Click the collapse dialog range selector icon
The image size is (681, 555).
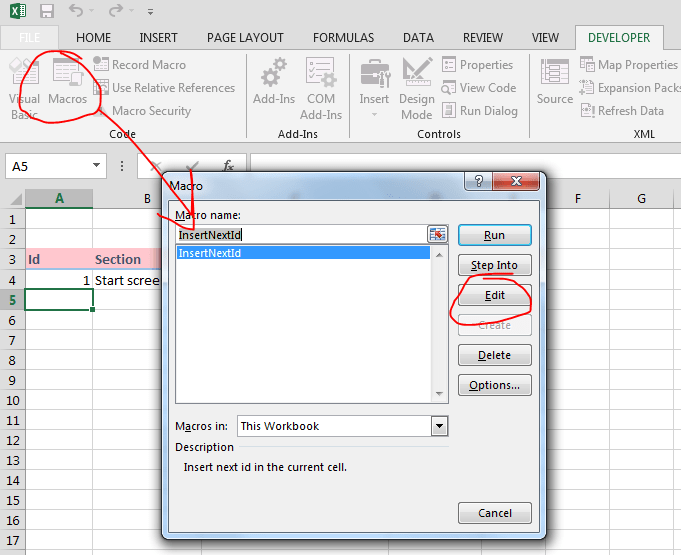pos(437,235)
